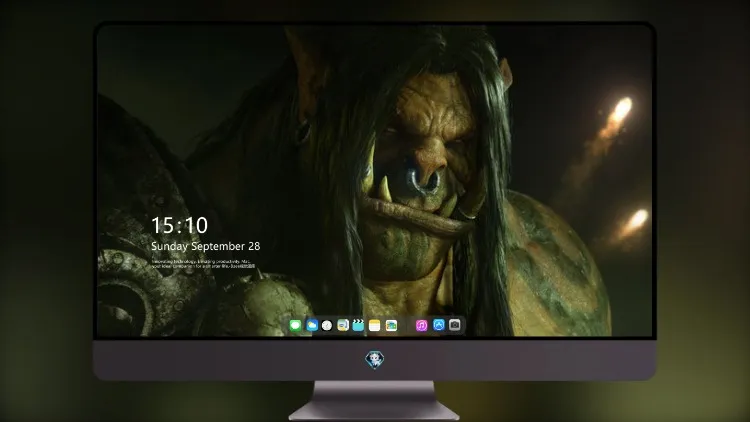The width and height of the screenshot is (750, 422).
Task: Open the photo gallery app in dock
Action: [x=391, y=325]
